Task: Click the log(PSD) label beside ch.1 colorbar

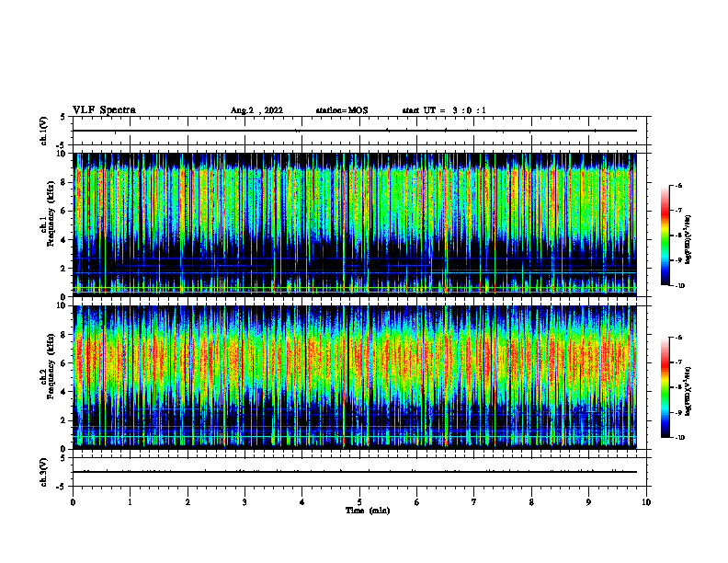Action: point(688,240)
